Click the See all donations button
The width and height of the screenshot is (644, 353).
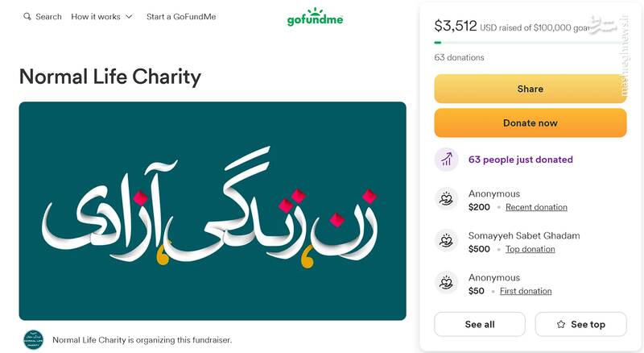point(480,324)
